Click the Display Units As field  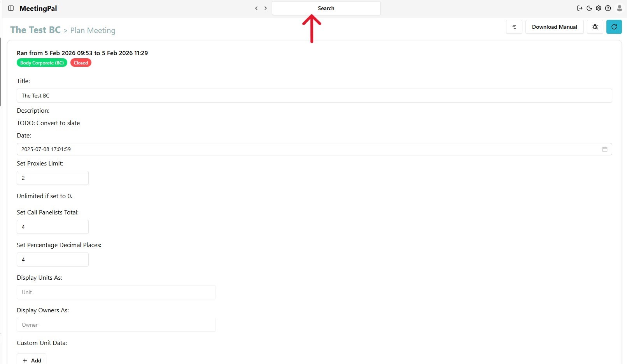pyautogui.click(x=116, y=292)
